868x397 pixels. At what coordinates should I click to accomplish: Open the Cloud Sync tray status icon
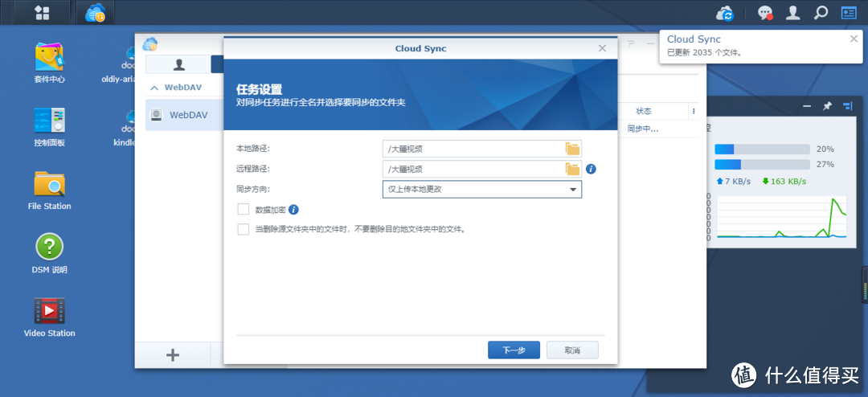(x=725, y=13)
